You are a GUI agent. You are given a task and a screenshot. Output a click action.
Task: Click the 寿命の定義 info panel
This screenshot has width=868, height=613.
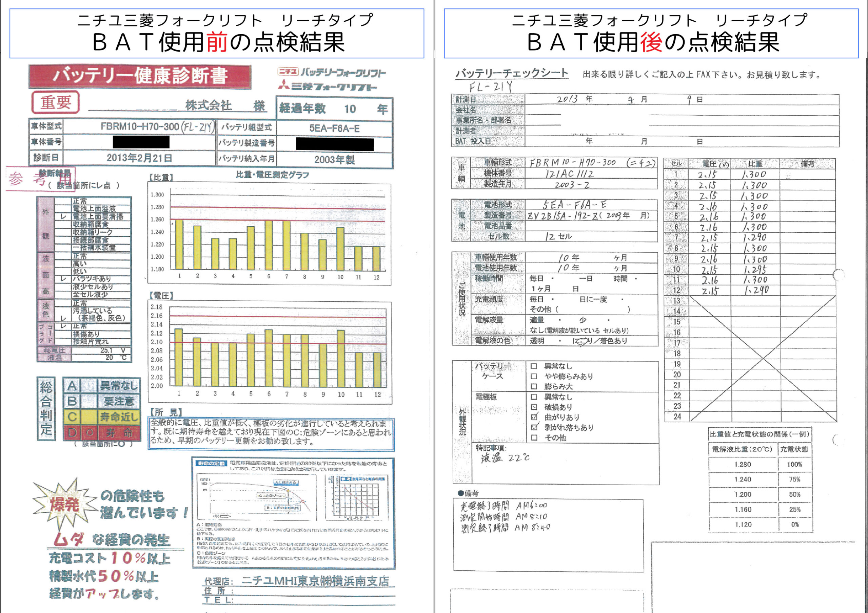pyautogui.click(x=294, y=513)
